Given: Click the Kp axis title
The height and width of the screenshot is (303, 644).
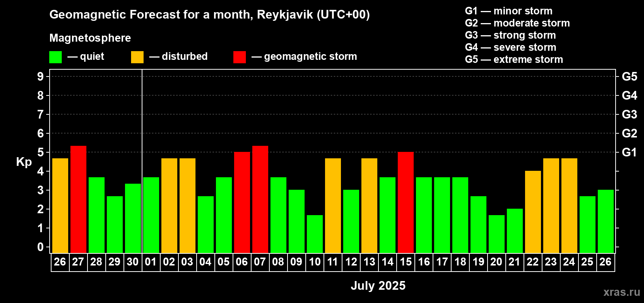Looking at the screenshot, I should (x=24, y=162).
